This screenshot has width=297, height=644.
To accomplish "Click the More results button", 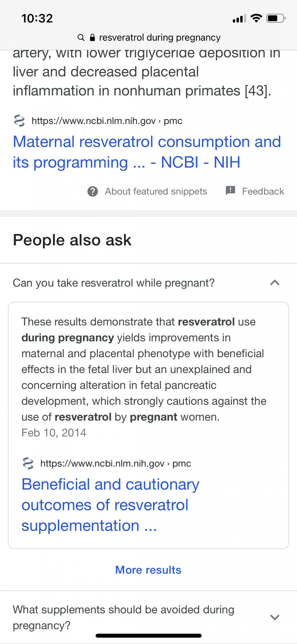I will click(x=148, y=570).
